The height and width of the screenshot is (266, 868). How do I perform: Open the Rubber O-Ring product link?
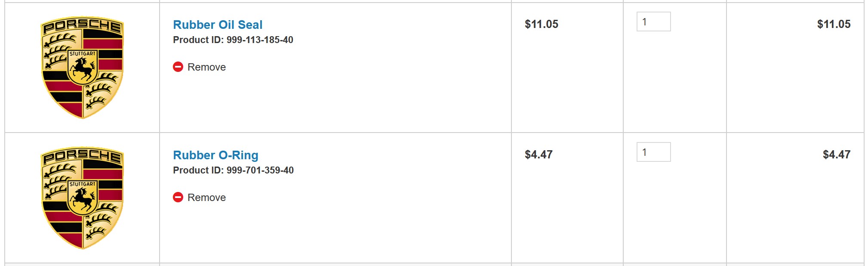pyautogui.click(x=215, y=155)
